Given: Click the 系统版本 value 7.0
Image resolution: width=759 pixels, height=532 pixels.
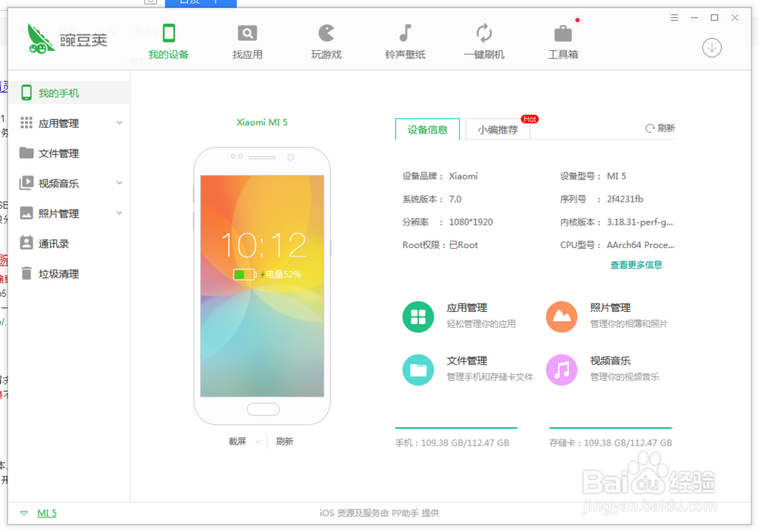Looking at the screenshot, I should (x=455, y=199).
